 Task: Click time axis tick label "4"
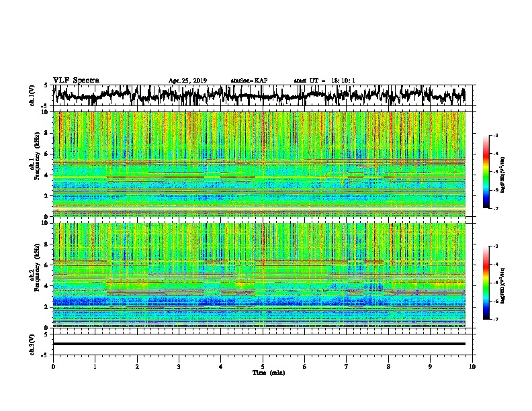pos(221,367)
